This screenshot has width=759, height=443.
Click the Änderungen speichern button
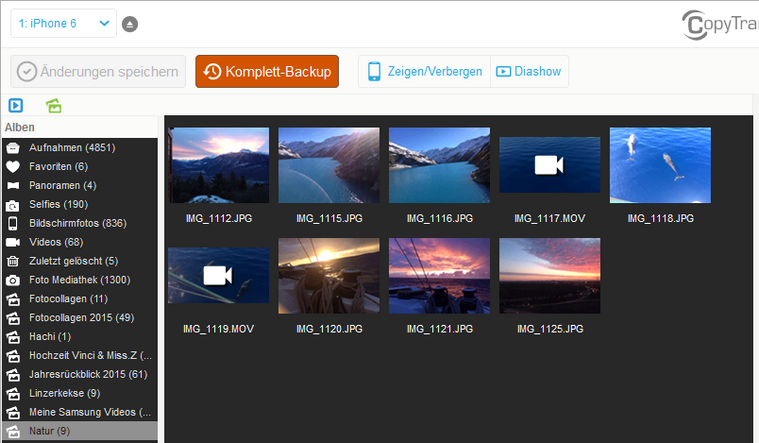(x=98, y=72)
